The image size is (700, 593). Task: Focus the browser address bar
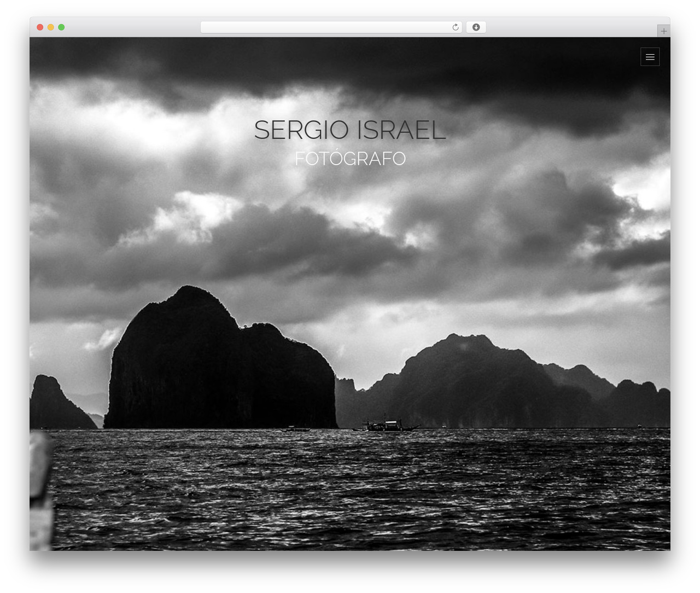[x=331, y=27]
